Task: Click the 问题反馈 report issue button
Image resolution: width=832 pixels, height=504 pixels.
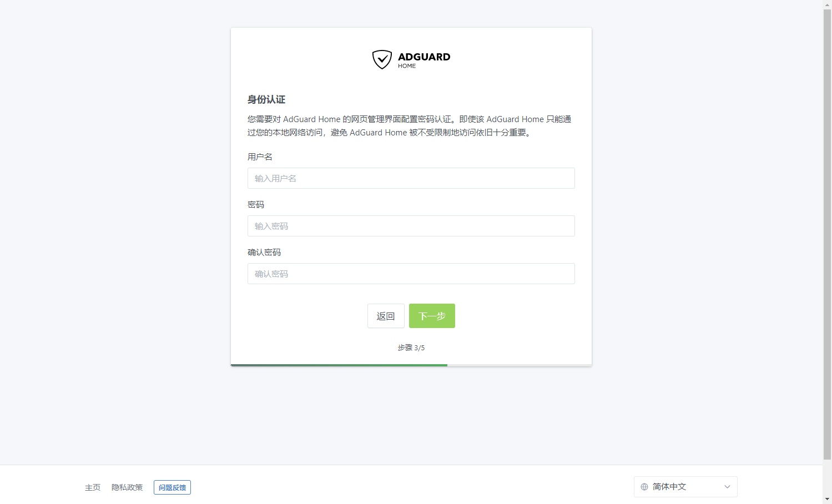Action: tap(172, 487)
